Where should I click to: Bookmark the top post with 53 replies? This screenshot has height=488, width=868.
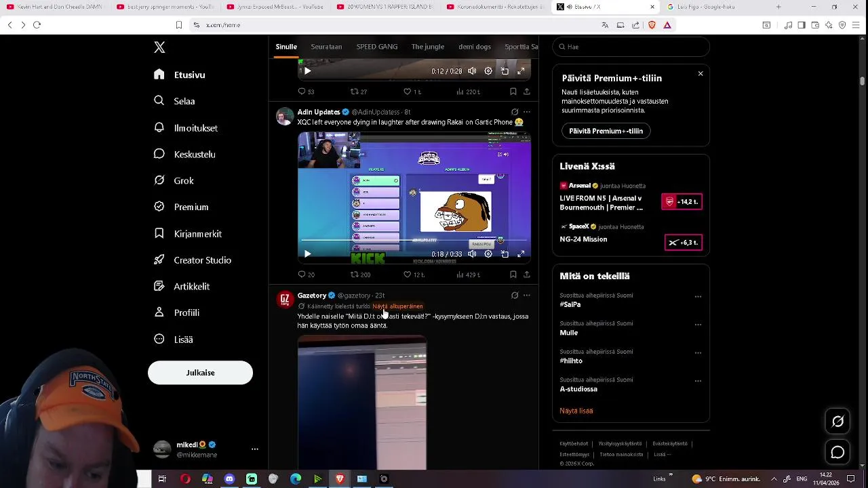click(x=513, y=91)
